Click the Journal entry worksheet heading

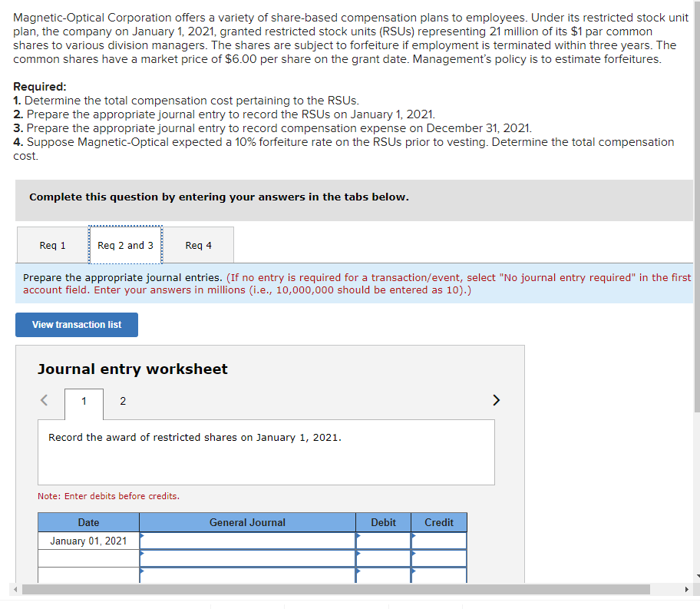[x=133, y=369]
